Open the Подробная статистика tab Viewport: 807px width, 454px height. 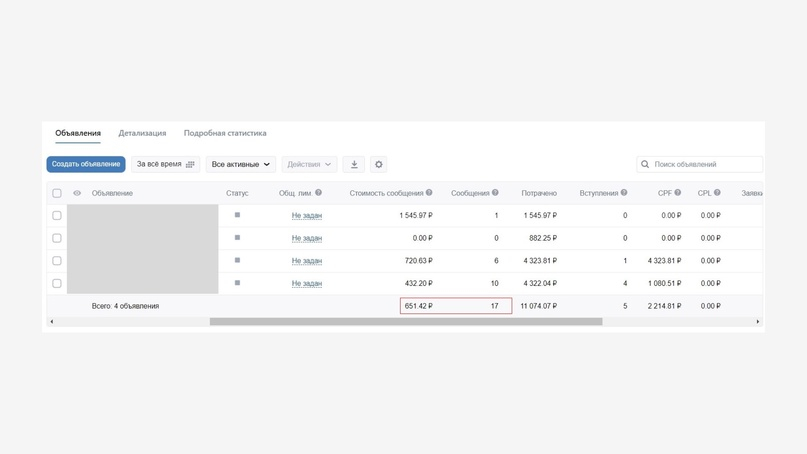tap(225, 133)
